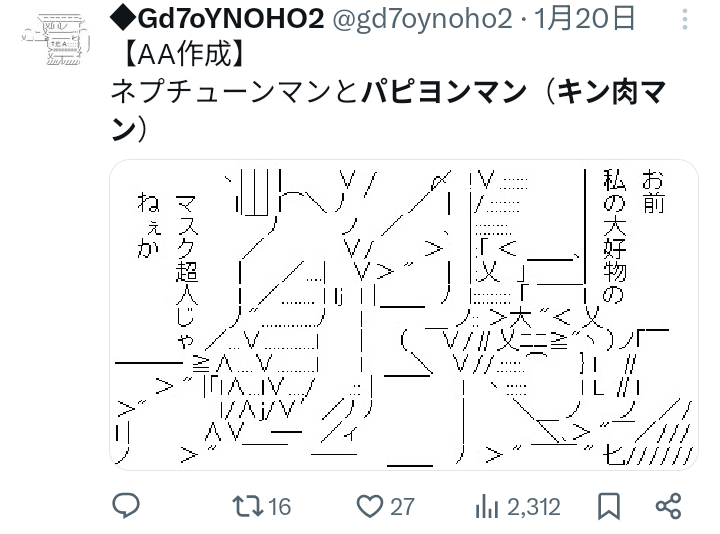
Task: Click the reply speech bubble icon
Action: pos(126,506)
